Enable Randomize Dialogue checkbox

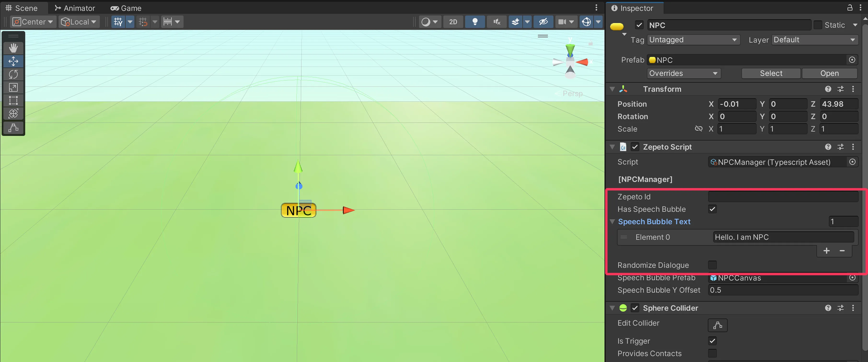(712, 265)
